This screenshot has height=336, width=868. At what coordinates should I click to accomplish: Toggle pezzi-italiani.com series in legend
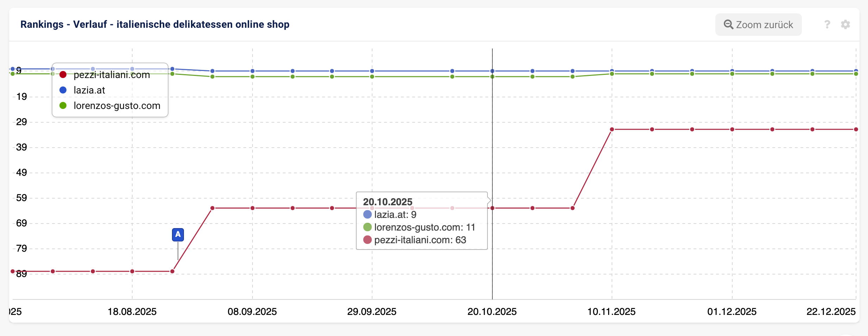tap(111, 75)
